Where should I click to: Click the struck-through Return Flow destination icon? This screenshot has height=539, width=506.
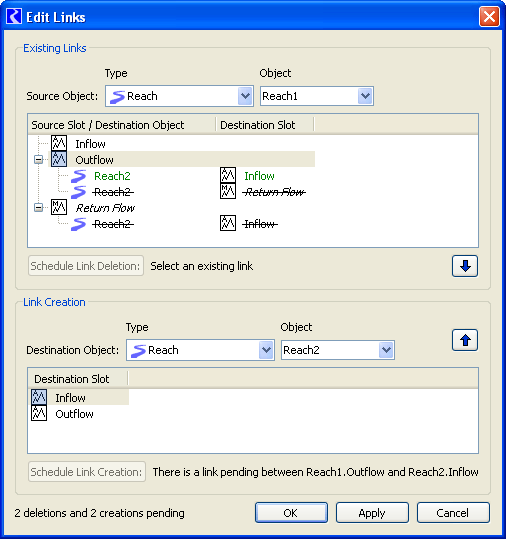[228, 191]
